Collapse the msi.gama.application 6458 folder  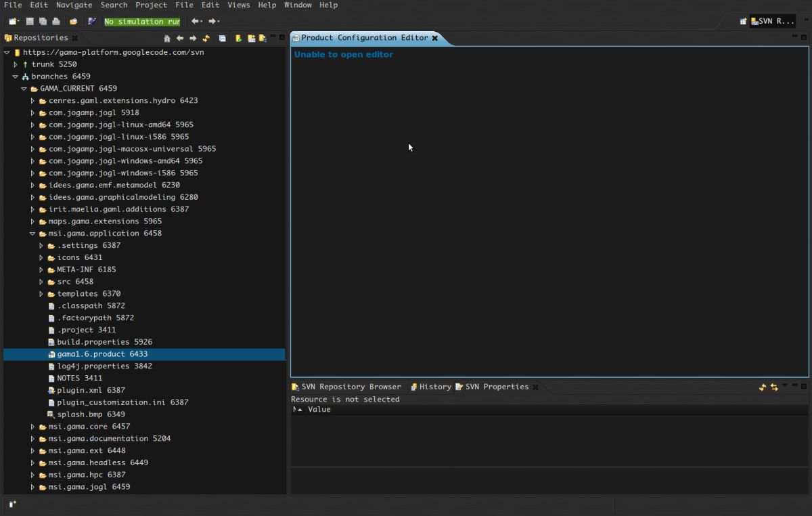(x=32, y=234)
